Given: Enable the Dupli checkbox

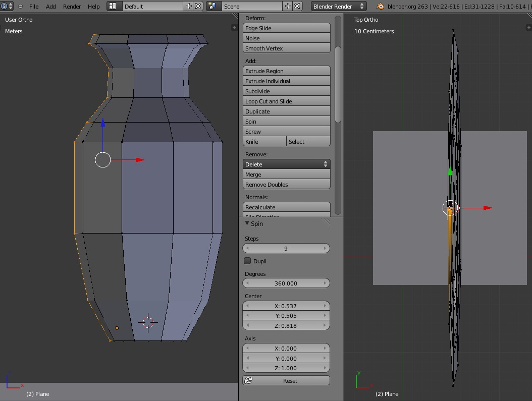Looking at the screenshot, I should click(x=247, y=261).
